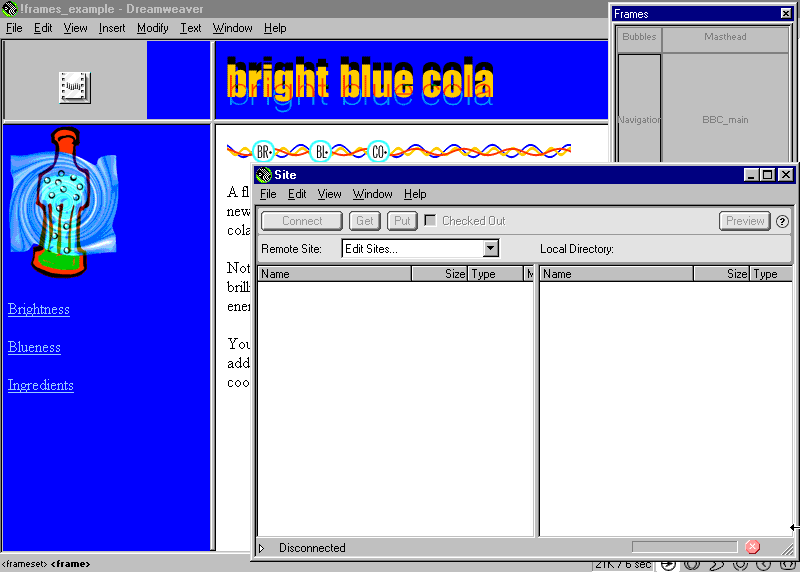Viewport: 800px width, 572px height.
Task: Maximize the Site window
Action: click(767, 175)
